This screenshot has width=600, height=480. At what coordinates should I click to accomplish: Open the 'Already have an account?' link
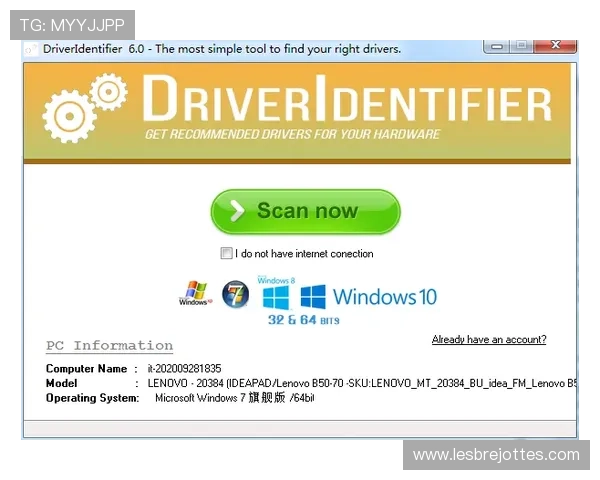488,340
